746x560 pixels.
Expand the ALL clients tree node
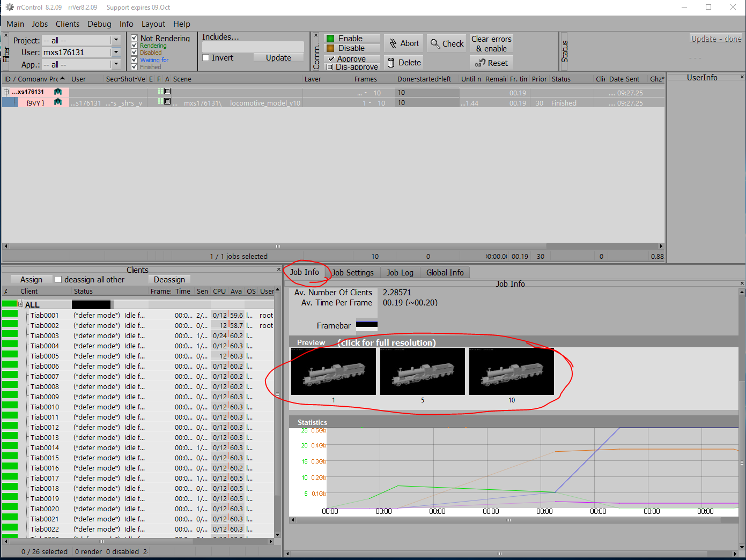pos(21,304)
